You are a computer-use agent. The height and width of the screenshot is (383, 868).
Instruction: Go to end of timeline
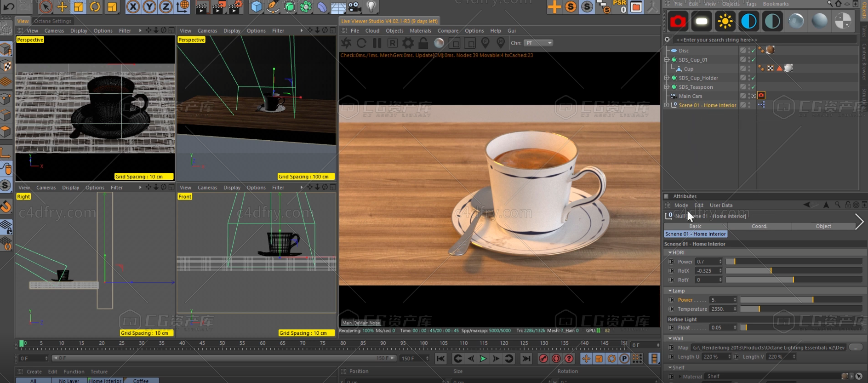pyautogui.click(x=526, y=359)
